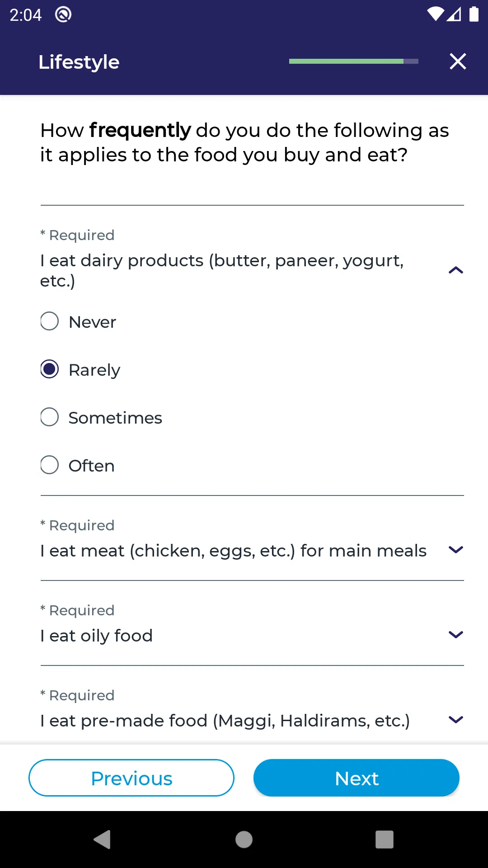The image size is (488, 868).
Task: Go to the Previous page
Action: (x=131, y=778)
